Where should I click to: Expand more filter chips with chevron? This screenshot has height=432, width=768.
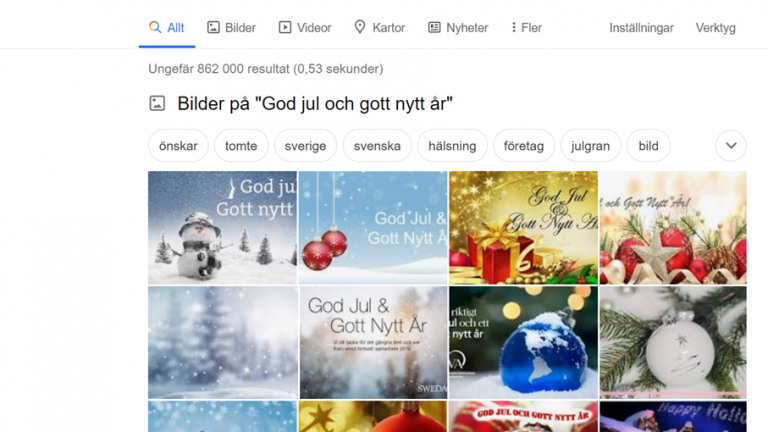click(731, 145)
